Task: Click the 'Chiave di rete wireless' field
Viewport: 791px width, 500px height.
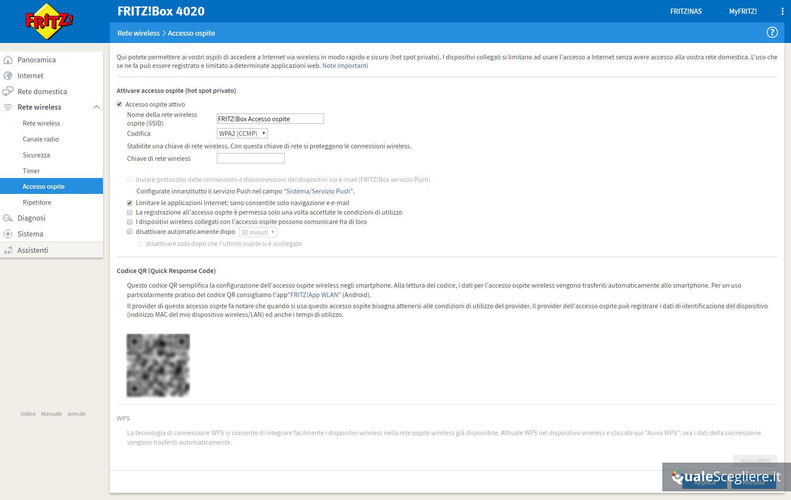Action: [250, 158]
